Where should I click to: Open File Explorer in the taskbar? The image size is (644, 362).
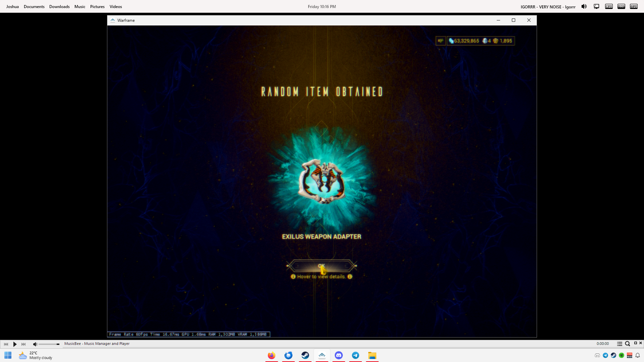[372, 355]
